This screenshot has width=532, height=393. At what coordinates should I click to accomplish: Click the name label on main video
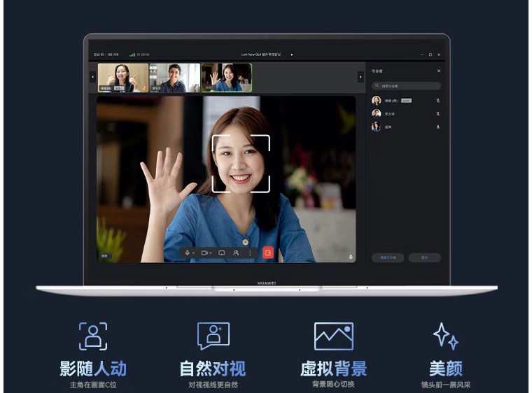pos(104,256)
